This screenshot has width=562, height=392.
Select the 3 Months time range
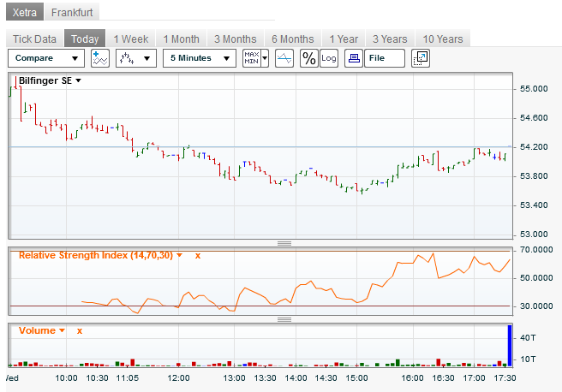(x=236, y=39)
